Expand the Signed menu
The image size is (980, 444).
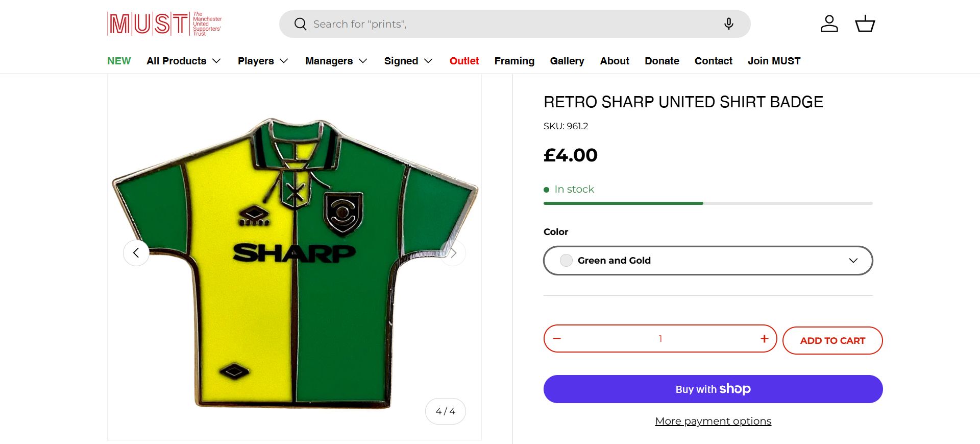tap(408, 61)
